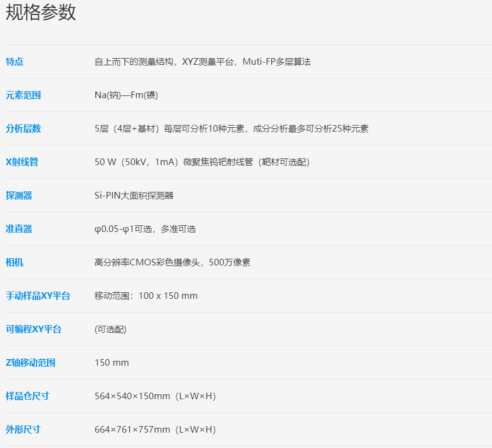Select the 样品仓尺寸 label
The width and height of the screenshot is (492, 448).
[x=27, y=396]
